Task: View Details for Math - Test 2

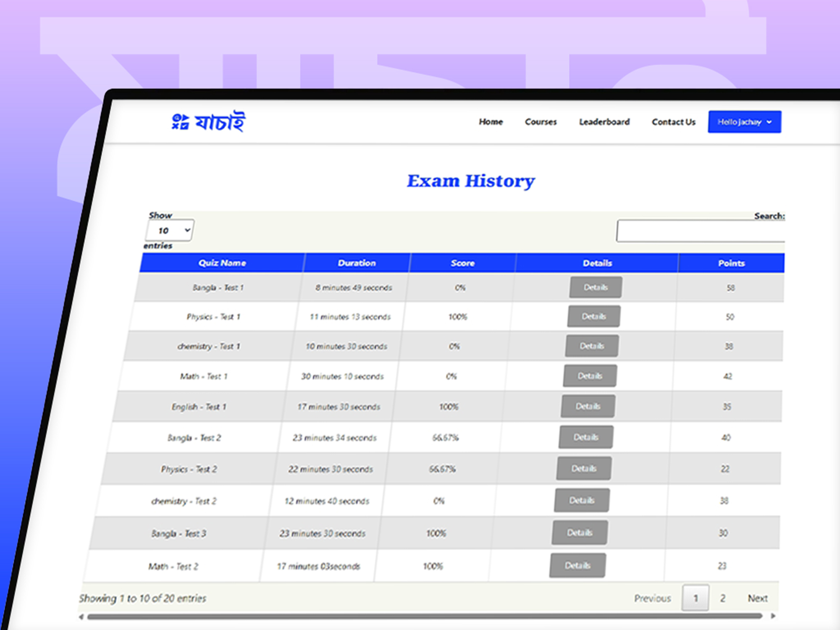Action: (x=577, y=565)
